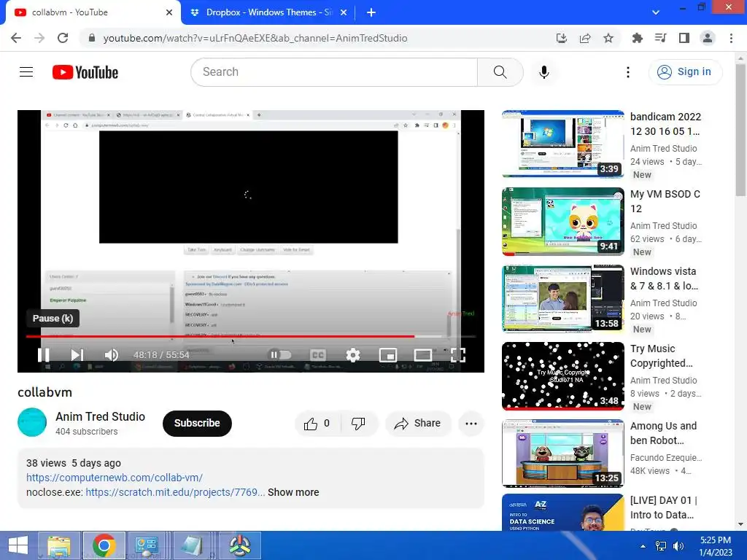Pause the video with the pause button
This screenshot has width=747, height=560.
44,355
